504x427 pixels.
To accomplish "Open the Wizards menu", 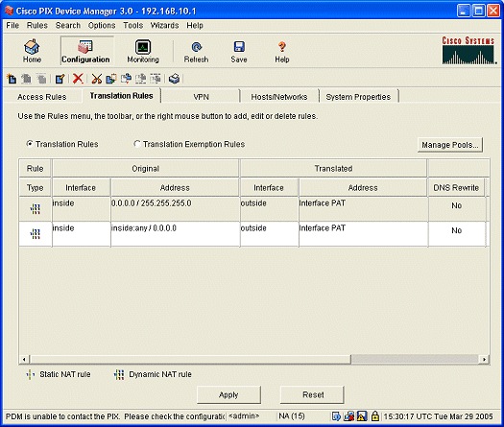I will point(164,25).
